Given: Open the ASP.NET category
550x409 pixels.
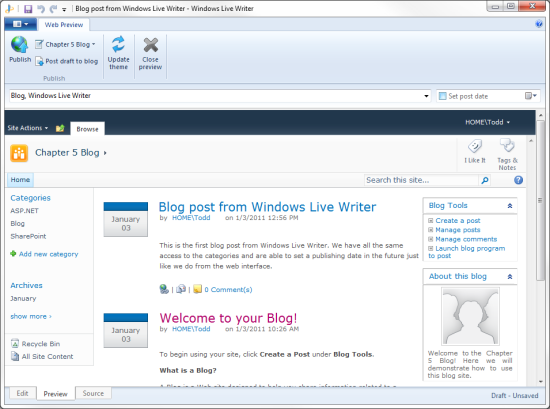Looking at the screenshot, I should pyautogui.click(x=25, y=210).
